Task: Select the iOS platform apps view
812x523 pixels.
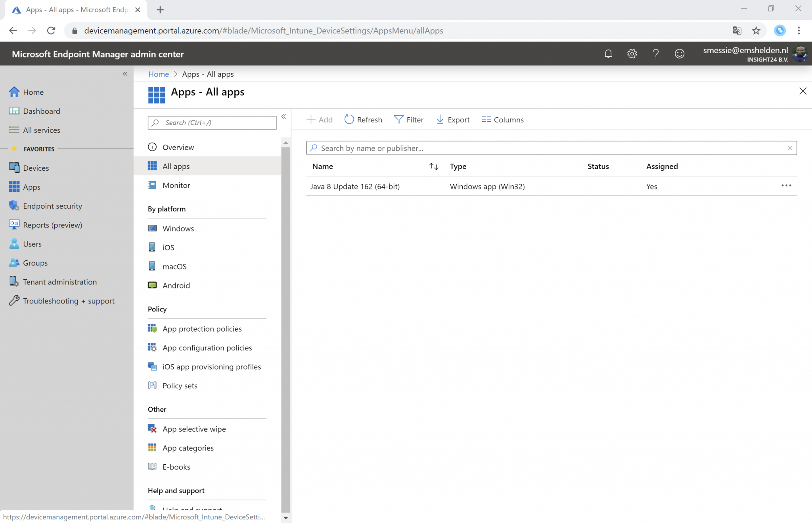Action: point(168,247)
